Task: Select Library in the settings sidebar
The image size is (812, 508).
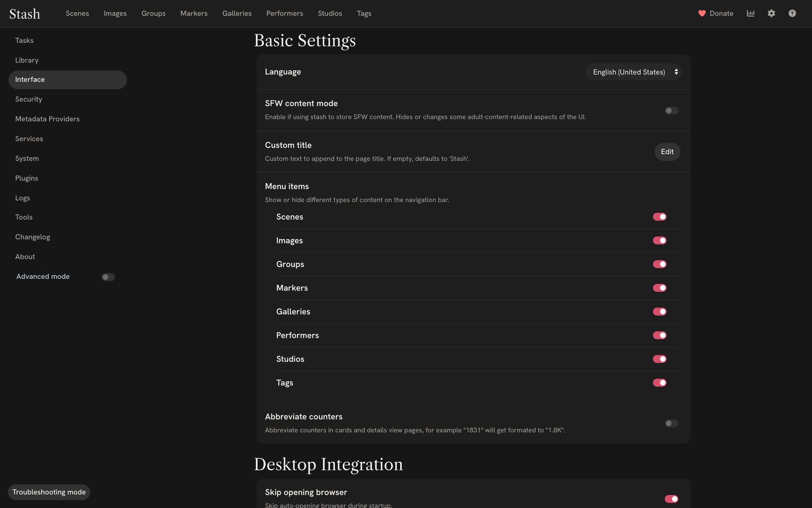Action: coord(68,60)
